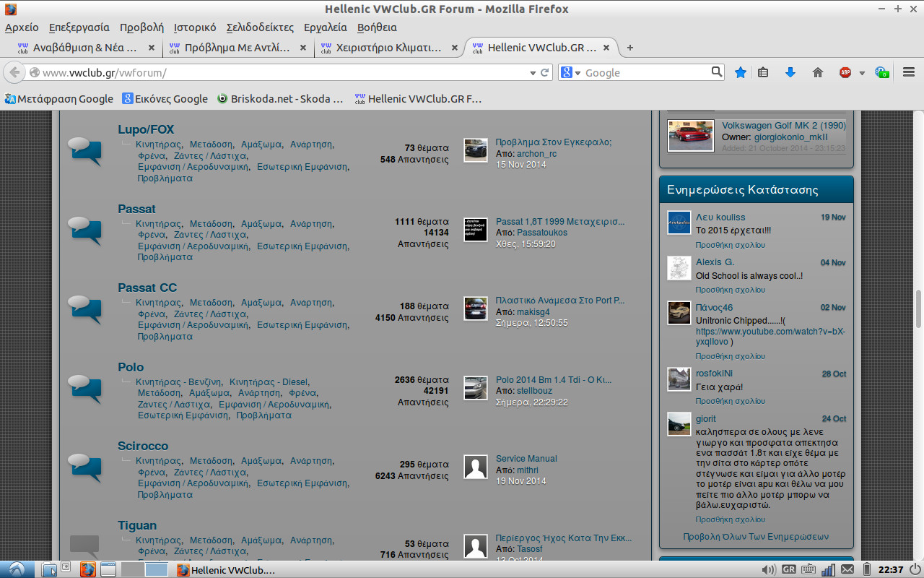The width and height of the screenshot is (924, 578).
Task: Open a new tab with the plus button
Action: (x=630, y=48)
